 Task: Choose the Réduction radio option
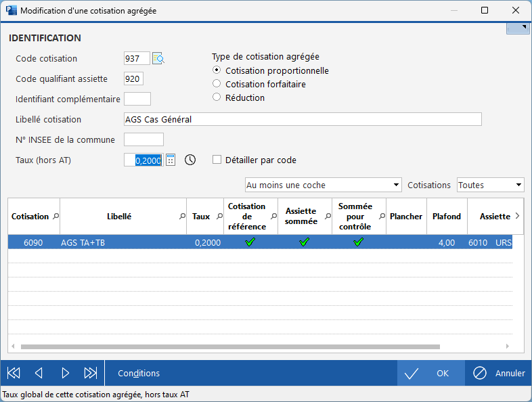coord(217,97)
